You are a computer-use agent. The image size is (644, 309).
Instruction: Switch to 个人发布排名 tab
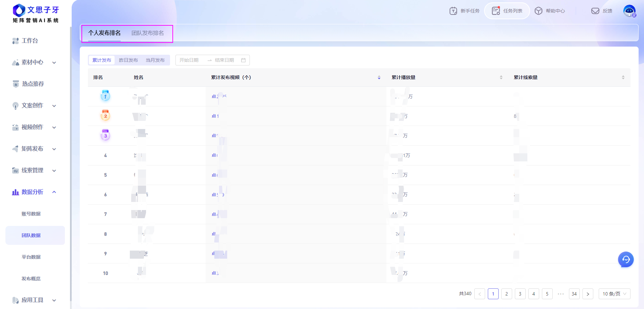[104, 33]
